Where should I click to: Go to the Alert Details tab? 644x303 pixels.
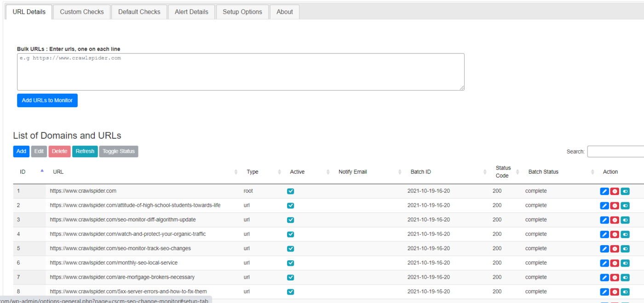pos(191,12)
